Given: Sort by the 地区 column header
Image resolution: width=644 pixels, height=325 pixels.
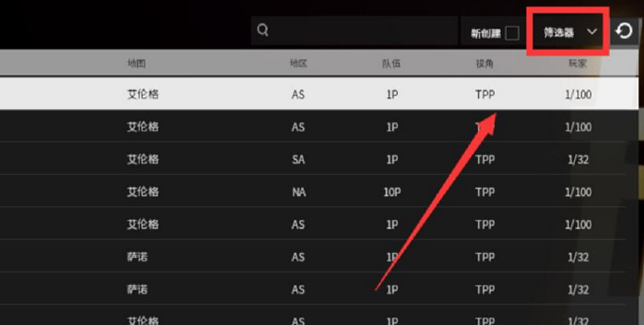Looking at the screenshot, I should pyautogui.click(x=299, y=63).
